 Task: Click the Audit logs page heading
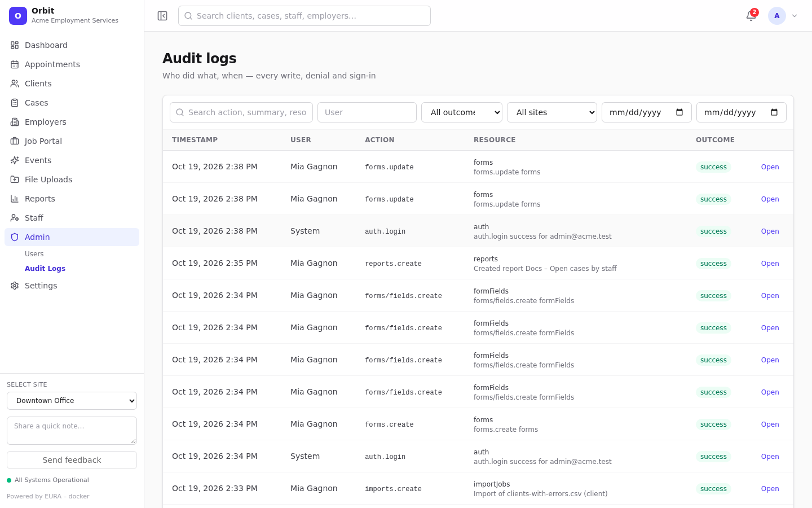point(200,59)
